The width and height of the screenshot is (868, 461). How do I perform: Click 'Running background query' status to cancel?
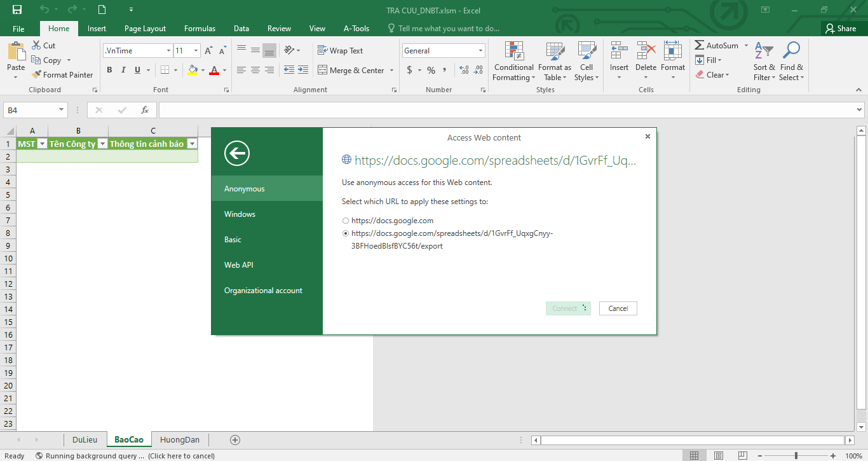click(x=125, y=456)
